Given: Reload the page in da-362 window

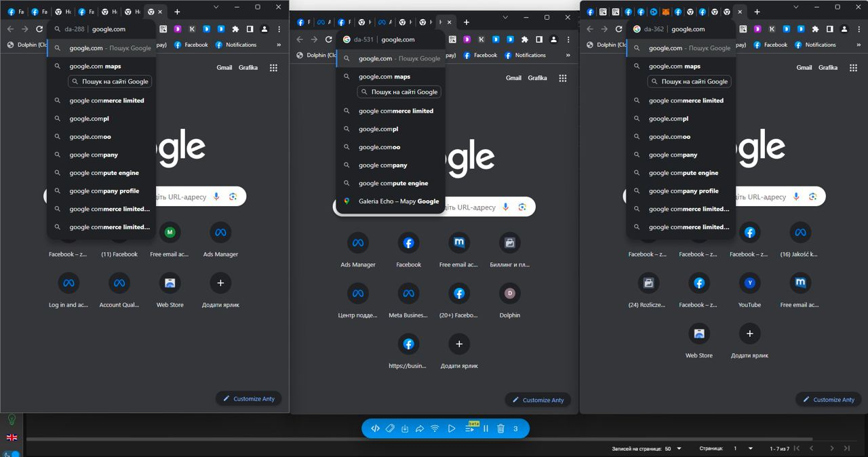Looking at the screenshot, I should [618, 29].
